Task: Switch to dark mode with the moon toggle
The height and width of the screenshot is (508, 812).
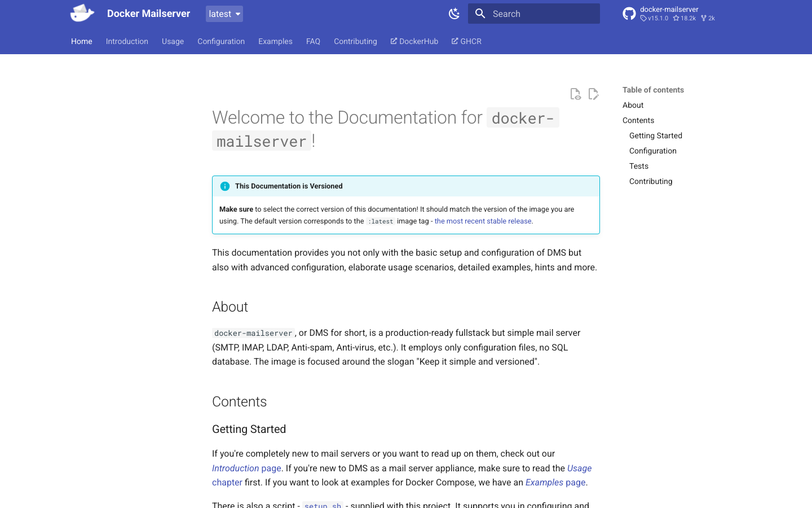Action: click(x=454, y=14)
